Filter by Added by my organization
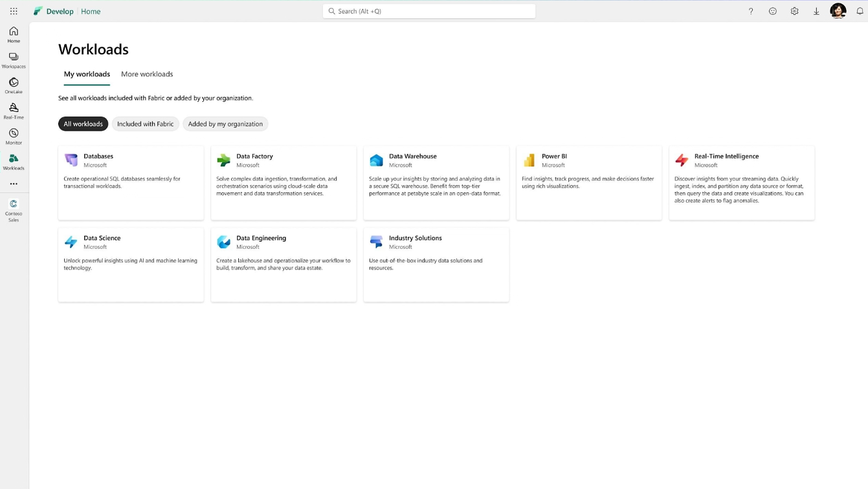This screenshot has height=489, width=868. pyautogui.click(x=225, y=124)
